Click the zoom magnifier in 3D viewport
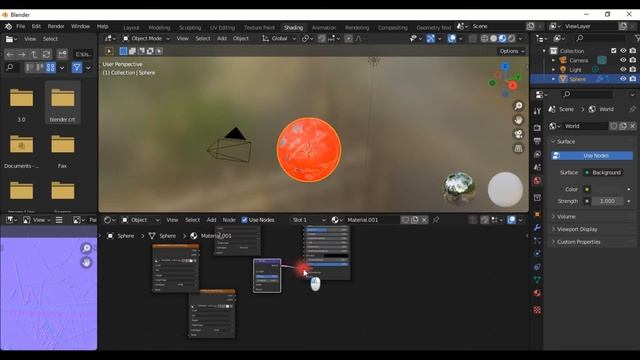This screenshot has width=640, height=360. 518,106
